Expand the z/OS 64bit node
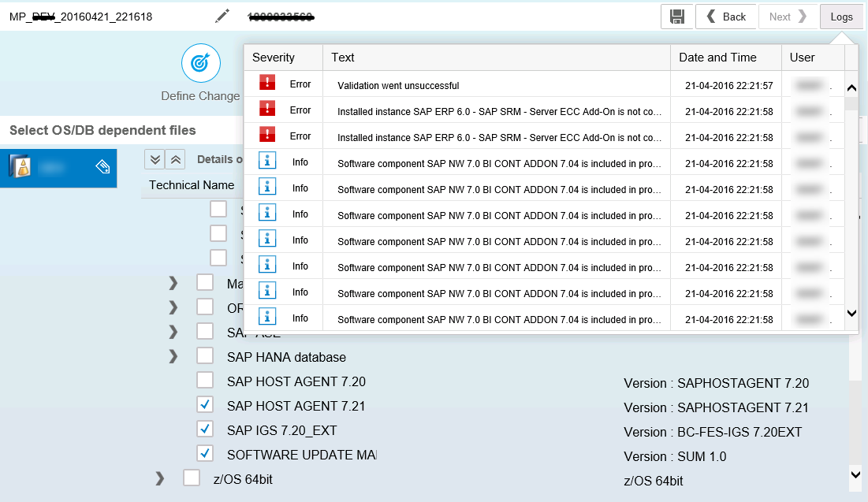This screenshot has width=868, height=502. 159,478
